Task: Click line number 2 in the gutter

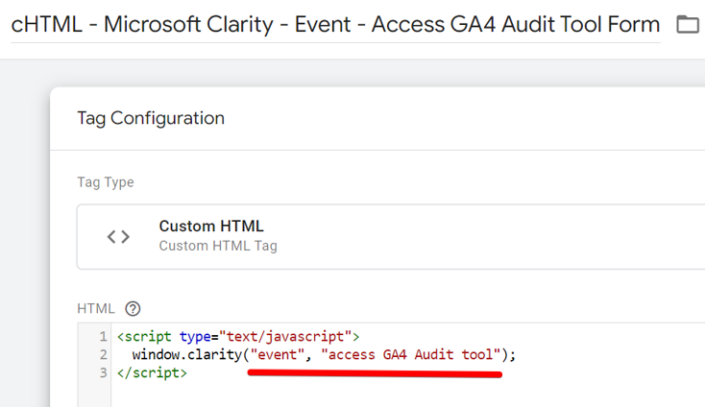Action: click(x=103, y=354)
